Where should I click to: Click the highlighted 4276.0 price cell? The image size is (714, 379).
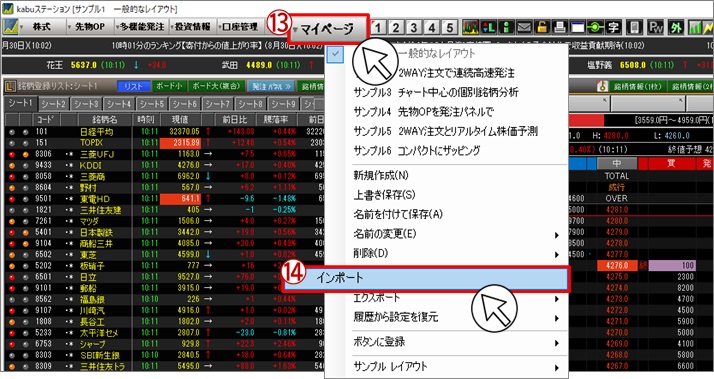click(x=617, y=266)
